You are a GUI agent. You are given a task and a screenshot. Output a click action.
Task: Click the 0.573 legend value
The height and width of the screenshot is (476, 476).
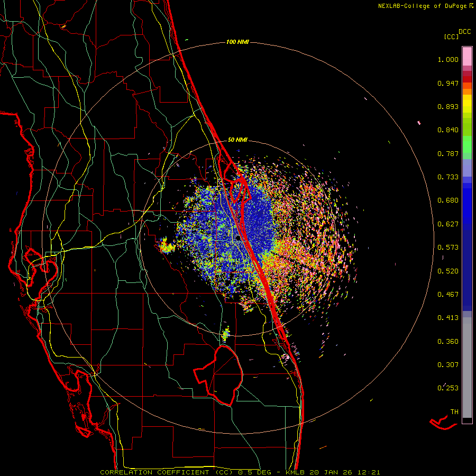[x=448, y=248]
